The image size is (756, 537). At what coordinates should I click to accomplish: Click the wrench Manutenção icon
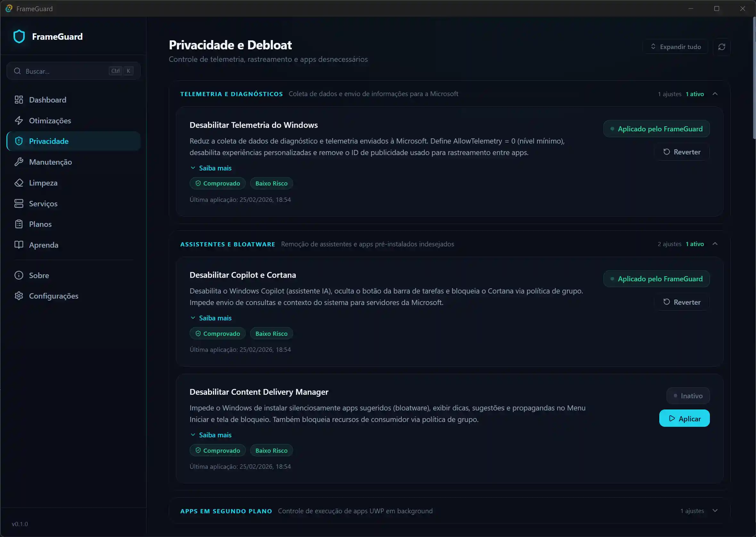coord(19,162)
